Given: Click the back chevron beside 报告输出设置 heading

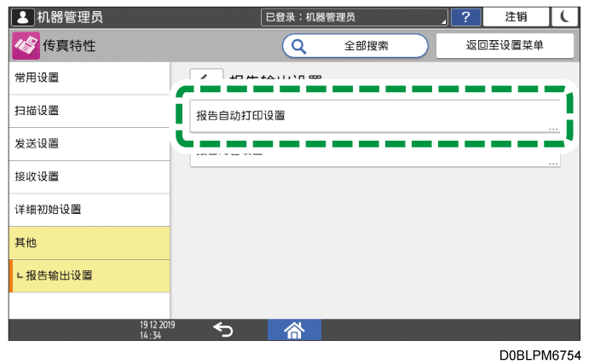Looking at the screenshot, I should coord(206,78).
